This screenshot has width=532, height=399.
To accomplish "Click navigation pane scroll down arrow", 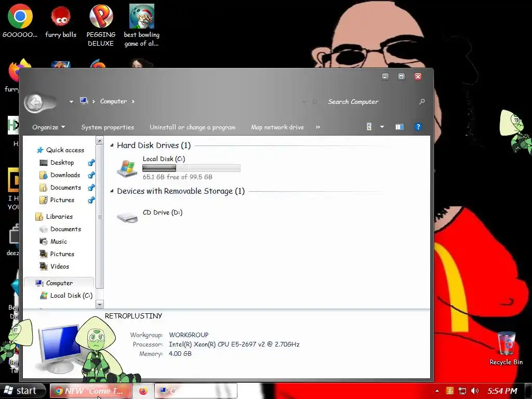I will 99,304.
